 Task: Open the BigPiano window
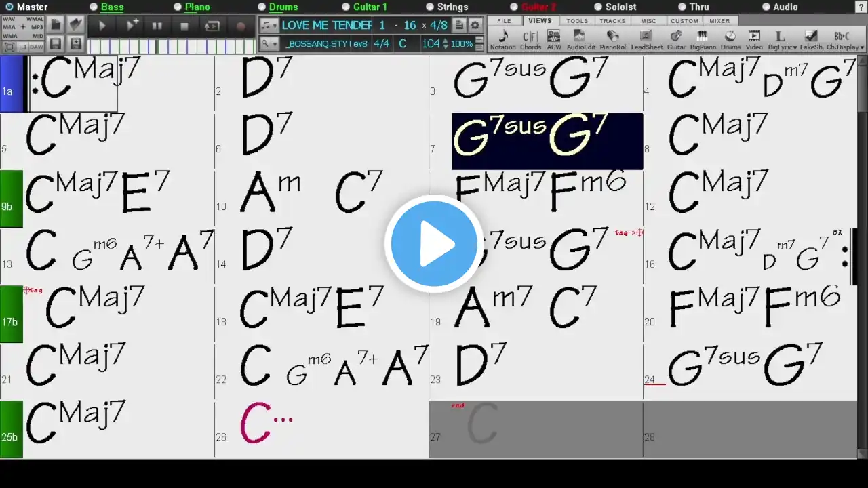[x=703, y=40]
